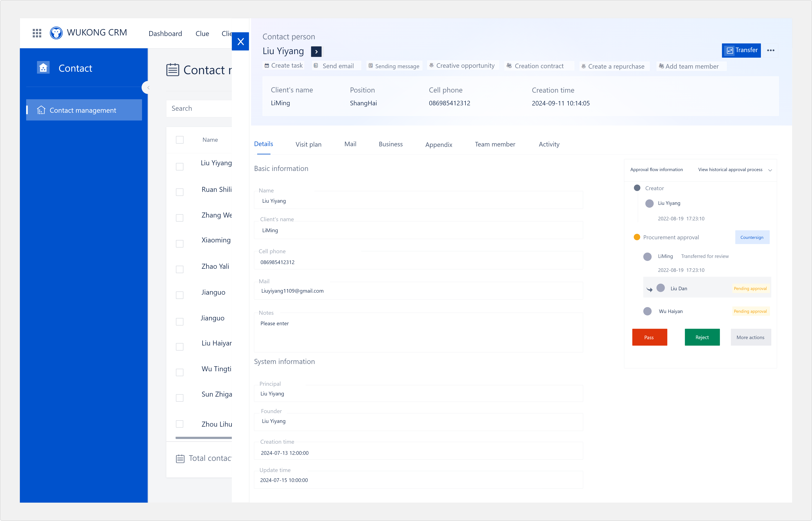Click the Creative opportunity icon
This screenshot has height=521, width=812.
[431, 65]
